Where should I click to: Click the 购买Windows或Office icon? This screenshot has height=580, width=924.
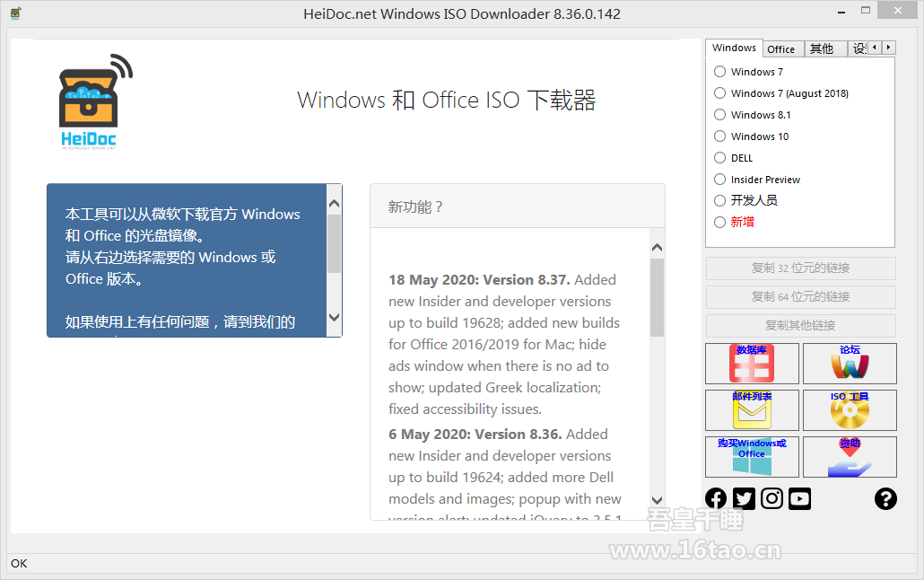(752, 457)
